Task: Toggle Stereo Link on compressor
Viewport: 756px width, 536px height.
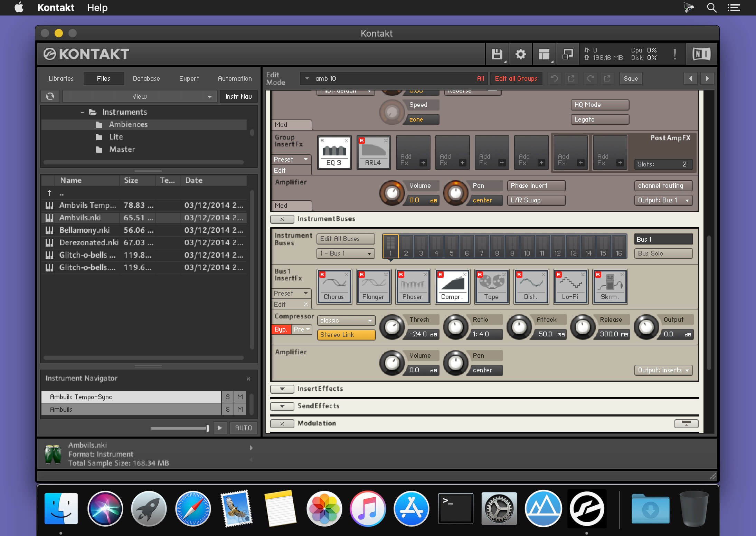Action: click(x=346, y=335)
